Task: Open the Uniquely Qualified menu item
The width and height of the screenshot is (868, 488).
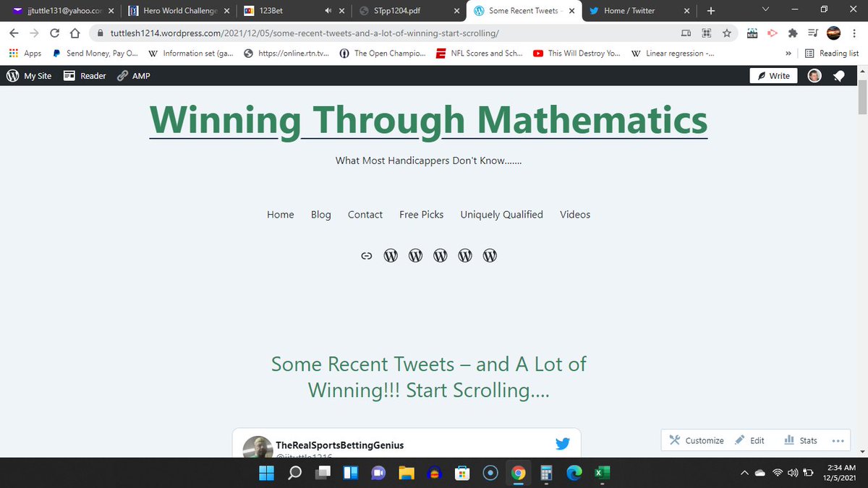Action: (x=502, y=215)
